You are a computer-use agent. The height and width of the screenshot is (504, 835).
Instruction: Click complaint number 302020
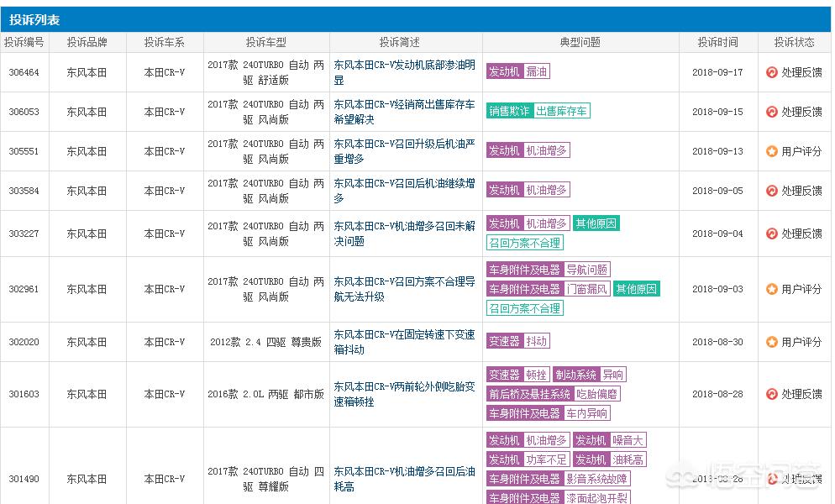click(x=24, y=342)
